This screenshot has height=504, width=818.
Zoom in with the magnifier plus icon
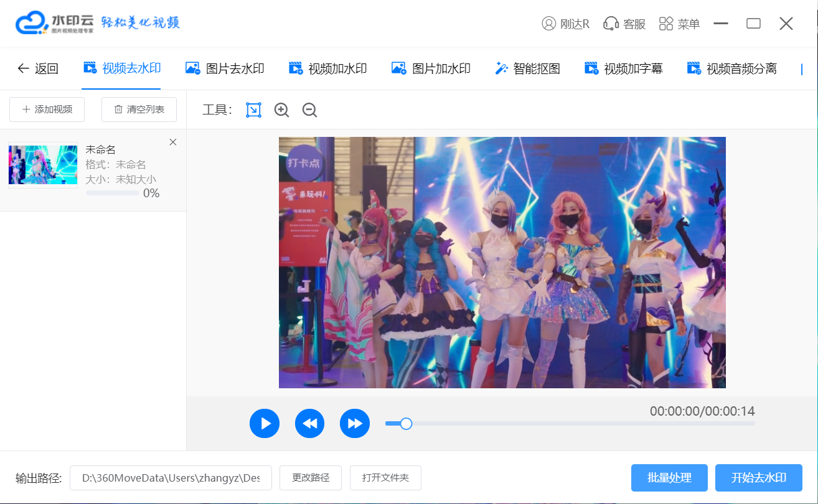point(282,110)
